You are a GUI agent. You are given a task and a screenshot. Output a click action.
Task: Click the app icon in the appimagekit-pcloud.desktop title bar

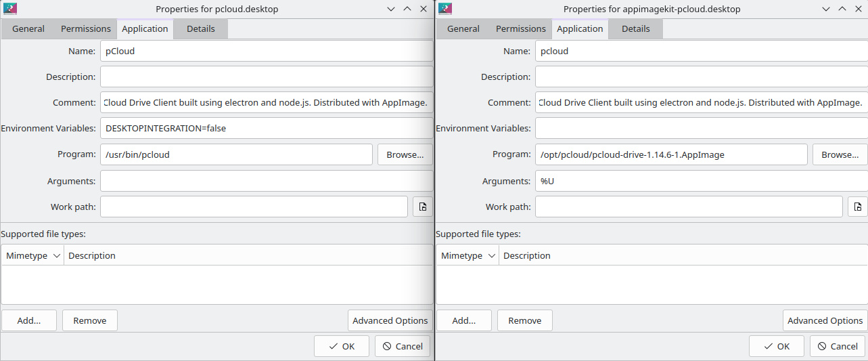tap(445, 9)
